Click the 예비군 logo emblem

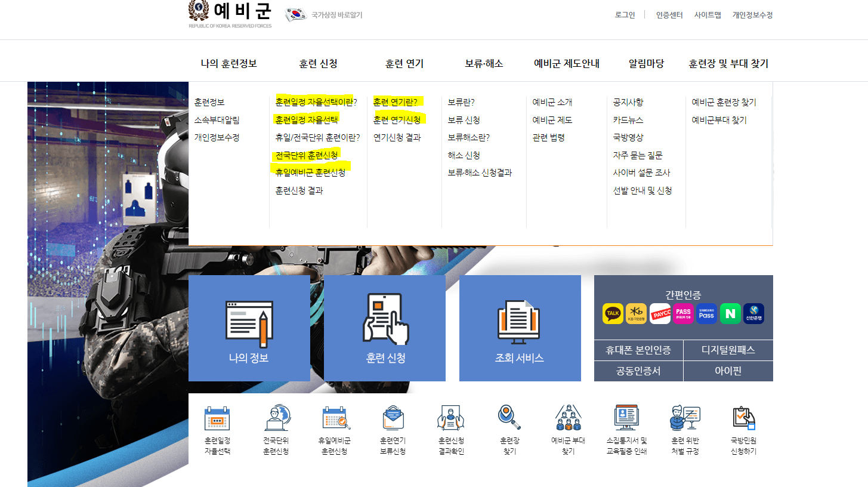click(x=198, y=10)
